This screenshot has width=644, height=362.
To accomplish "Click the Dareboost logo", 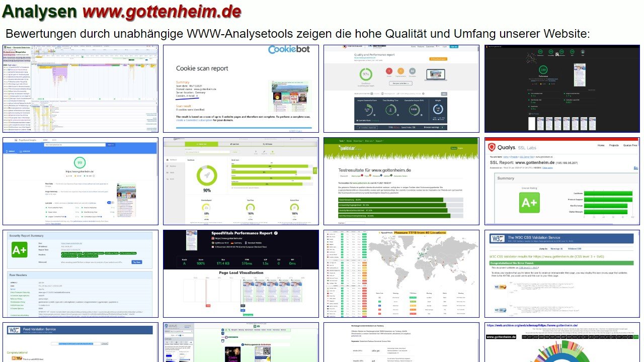I will click(x=377, y=46).
